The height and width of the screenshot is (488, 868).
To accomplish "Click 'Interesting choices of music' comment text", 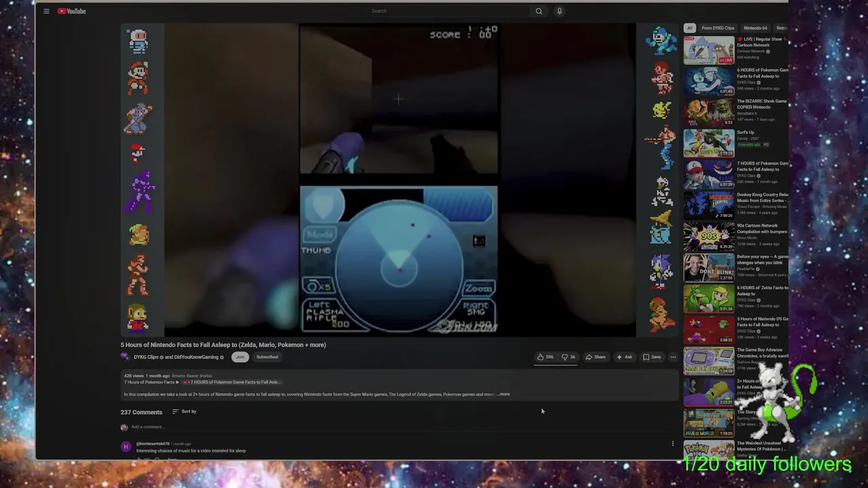I will coord(191,451).
